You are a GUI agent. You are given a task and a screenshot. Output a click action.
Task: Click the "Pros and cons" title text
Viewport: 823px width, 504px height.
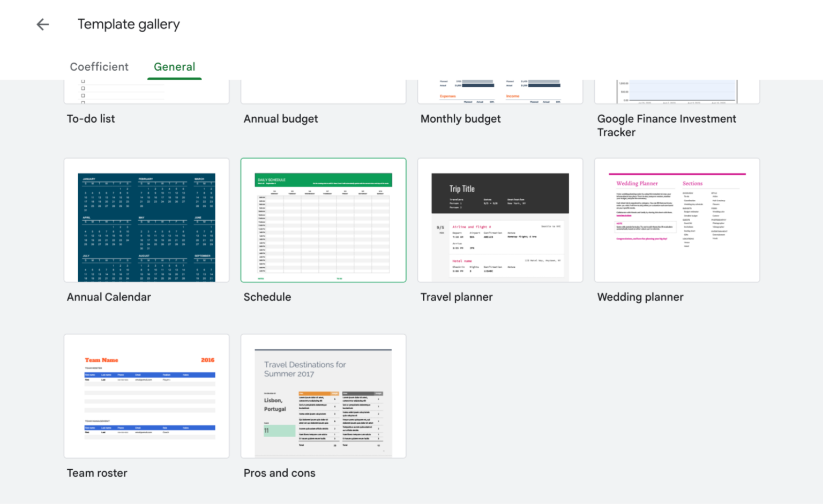point(279,473)
